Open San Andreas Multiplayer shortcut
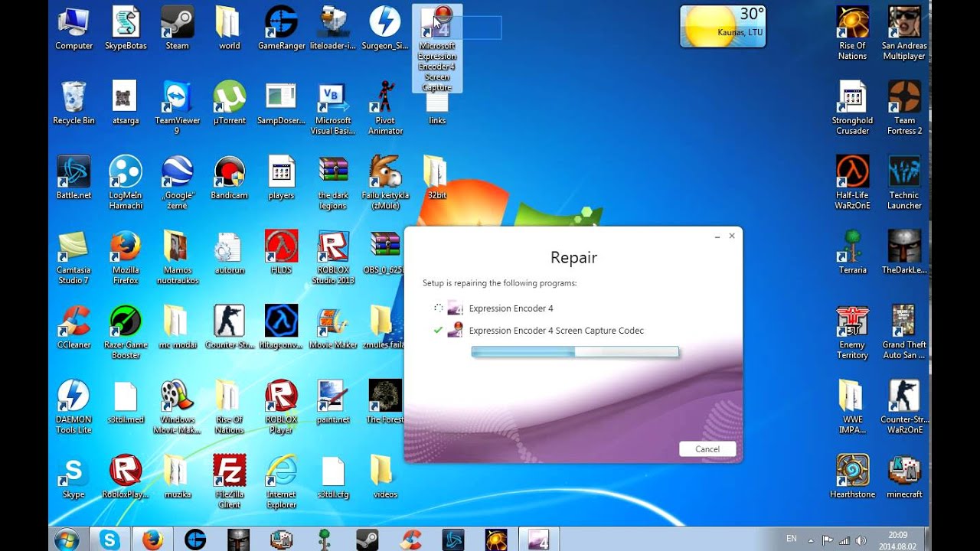Screen dimensions: 980x551 [x=904, y=33]
